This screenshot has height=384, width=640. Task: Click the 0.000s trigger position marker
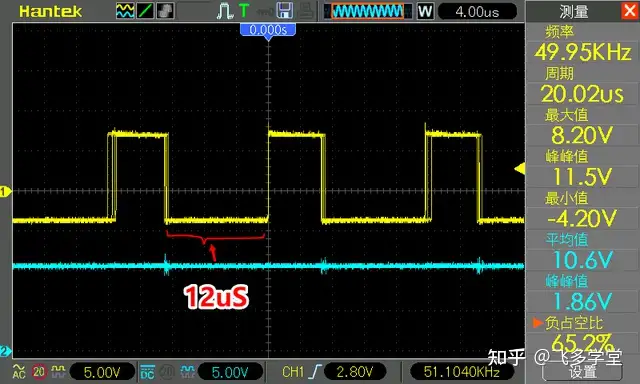(268, 30)
